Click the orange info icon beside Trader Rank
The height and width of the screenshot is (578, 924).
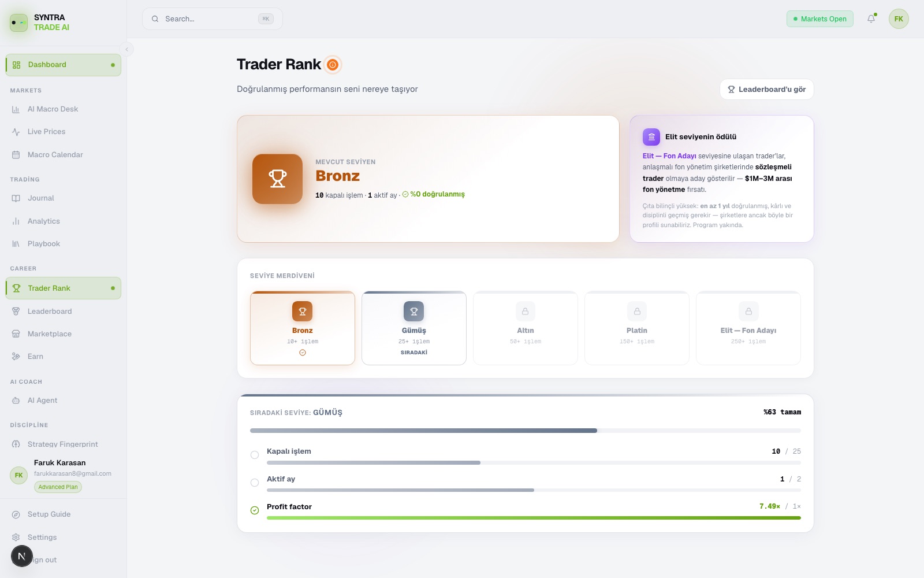(333, 65)
